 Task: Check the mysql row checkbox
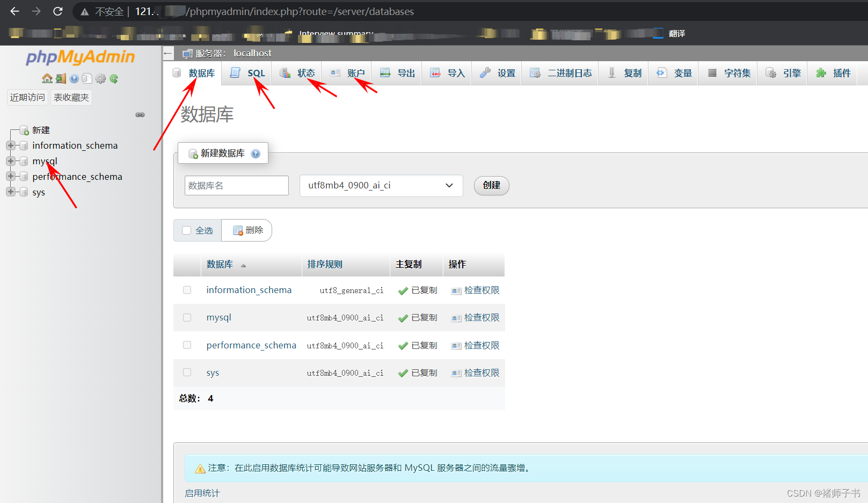coord(187,317)
